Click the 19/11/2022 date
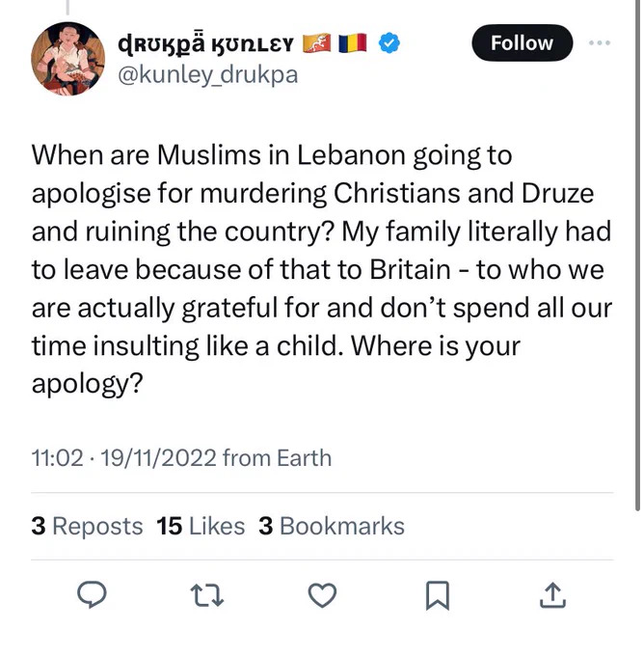Screen dimensions: 644x656 click(158, 457)
